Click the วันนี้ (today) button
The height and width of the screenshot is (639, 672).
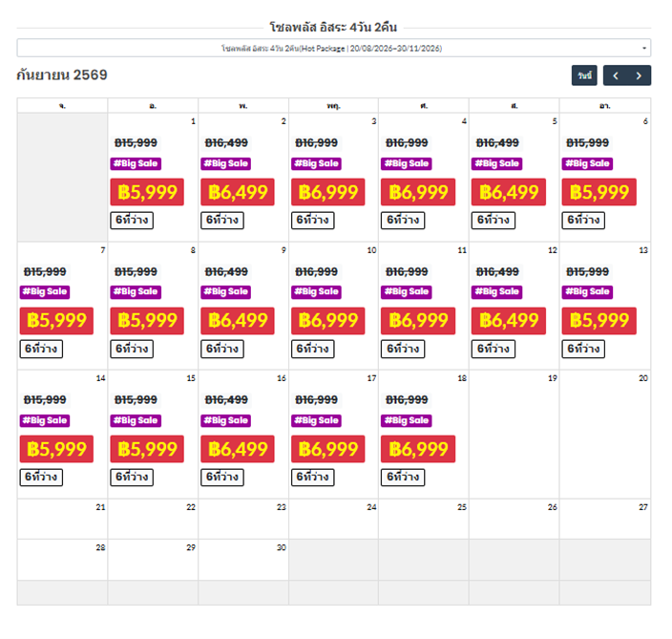(x=584, y=75)
